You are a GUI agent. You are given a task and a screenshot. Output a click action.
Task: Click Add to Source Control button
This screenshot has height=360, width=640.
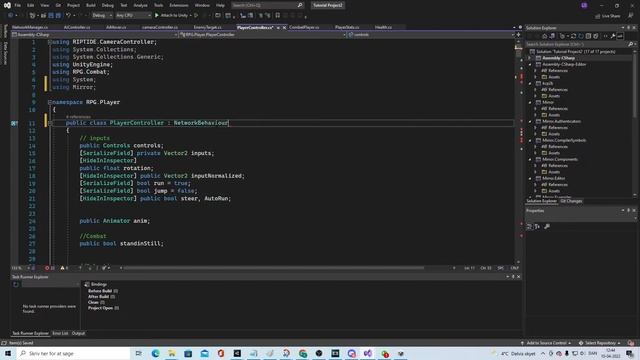click(x=546, y=343)
